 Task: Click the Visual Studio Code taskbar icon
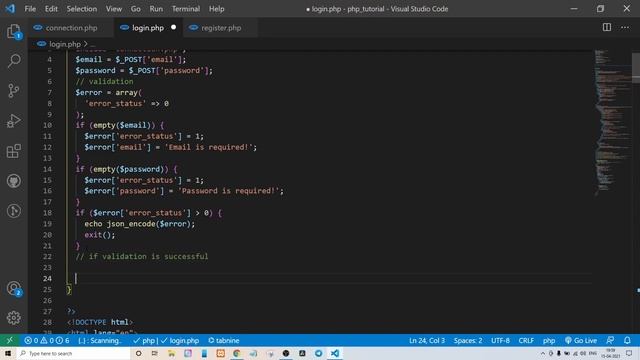(x=335, y=353)
